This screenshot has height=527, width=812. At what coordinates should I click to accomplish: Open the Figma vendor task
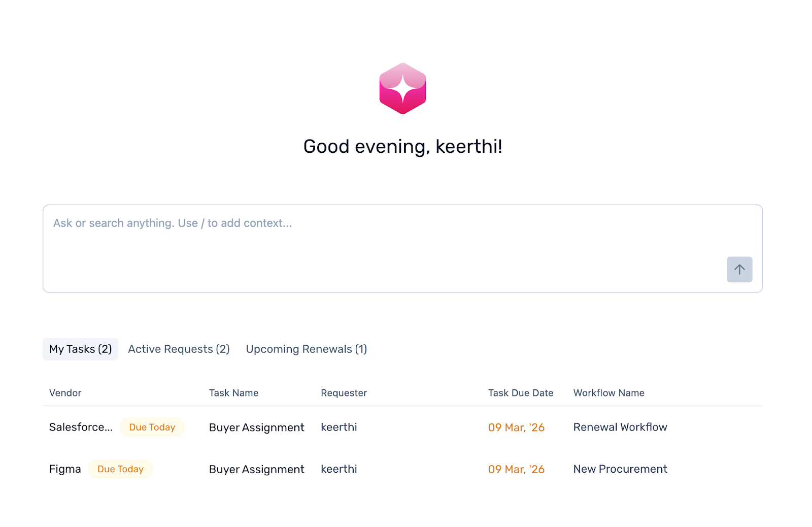tap(65, 469)
